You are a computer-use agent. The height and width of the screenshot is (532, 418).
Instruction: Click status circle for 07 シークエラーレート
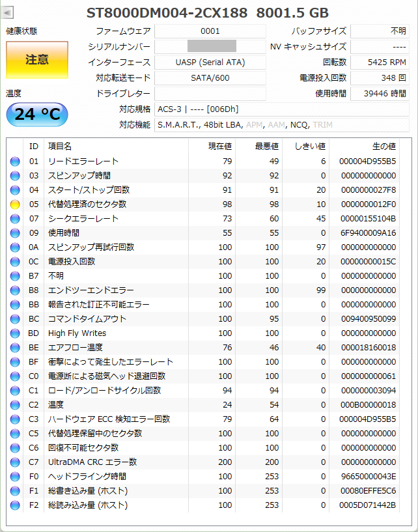(x=15, y=219)
